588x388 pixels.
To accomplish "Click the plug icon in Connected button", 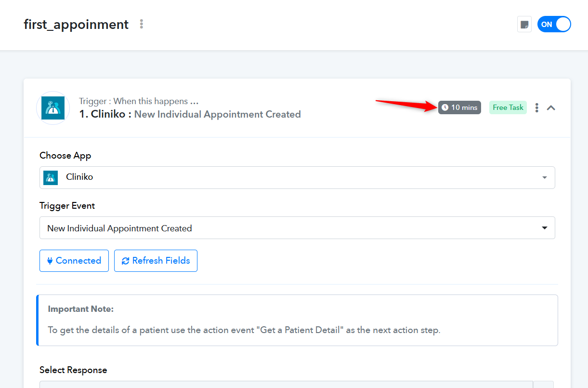I will 50,261.
